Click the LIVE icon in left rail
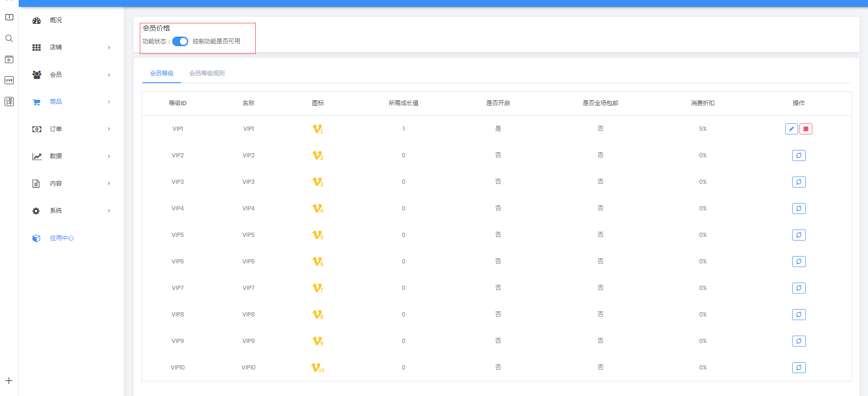The image size is (868, 396). coord(9,80)
